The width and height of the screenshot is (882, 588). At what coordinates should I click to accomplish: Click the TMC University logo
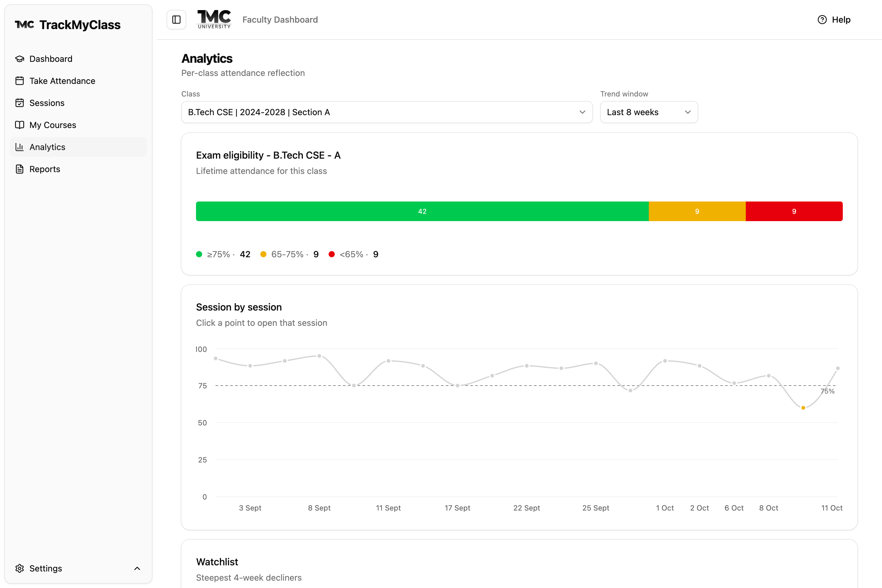tap(214, 20)
